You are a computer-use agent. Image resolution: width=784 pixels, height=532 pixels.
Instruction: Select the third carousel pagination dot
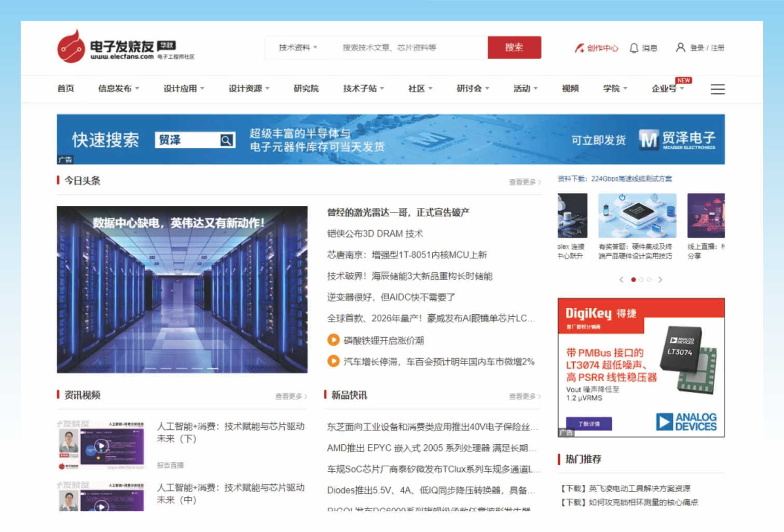649,279
